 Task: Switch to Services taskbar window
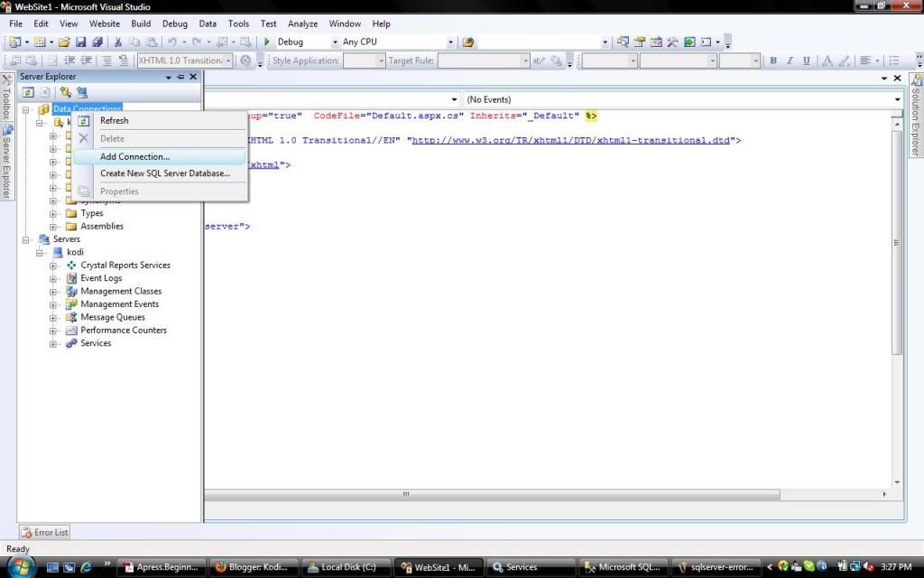(x=531, y=567)
